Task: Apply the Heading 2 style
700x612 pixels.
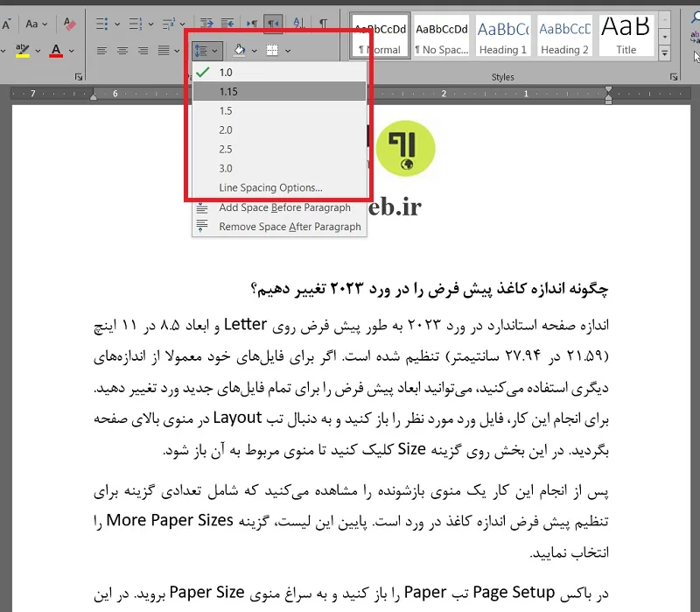Action: (x=564, y=36)
